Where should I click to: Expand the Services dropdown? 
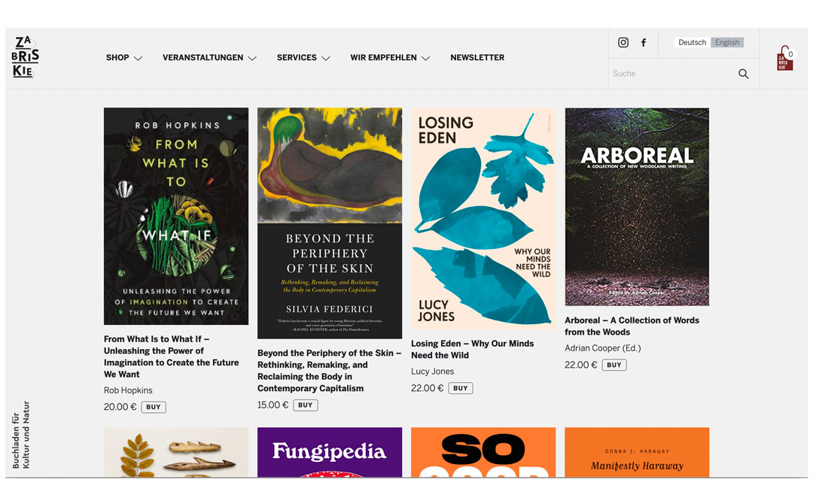coord(303,57)
